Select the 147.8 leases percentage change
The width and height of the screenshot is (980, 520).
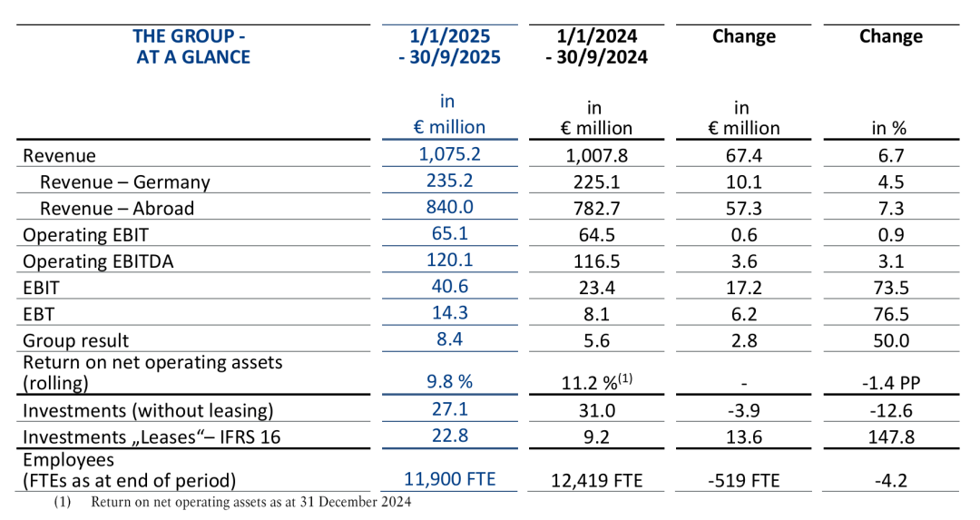click(x=890, y=437)
